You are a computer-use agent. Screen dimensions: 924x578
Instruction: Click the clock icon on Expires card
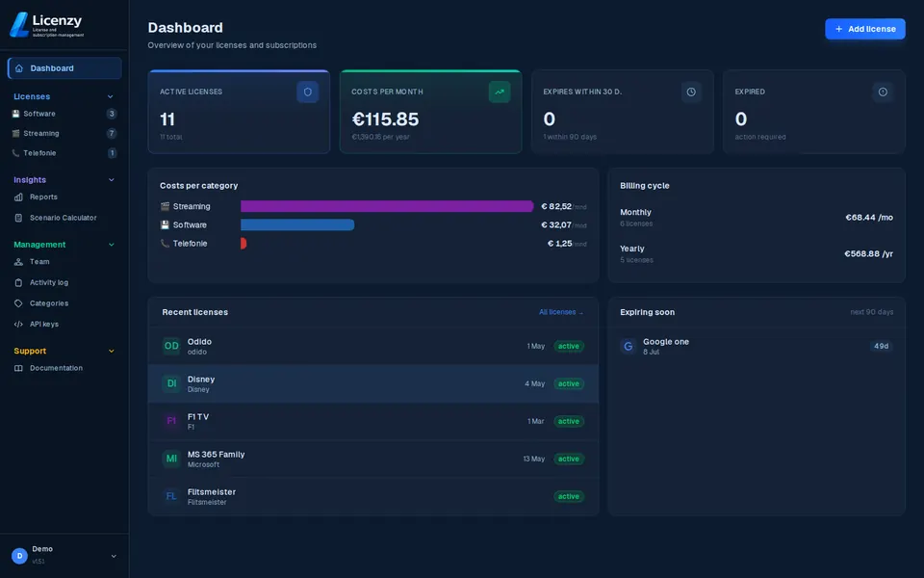point(691,92)
